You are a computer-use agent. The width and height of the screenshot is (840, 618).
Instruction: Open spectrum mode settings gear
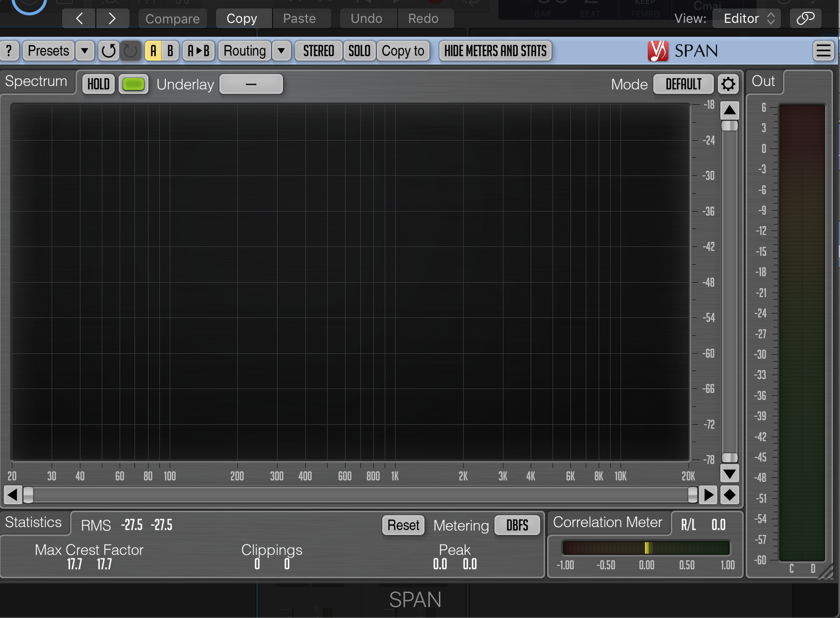coord(728,84)
